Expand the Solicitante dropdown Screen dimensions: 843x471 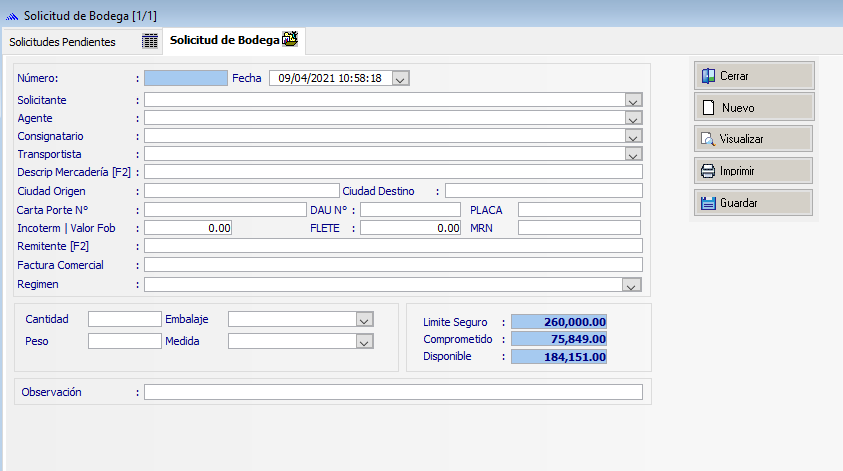pos(632,100)
